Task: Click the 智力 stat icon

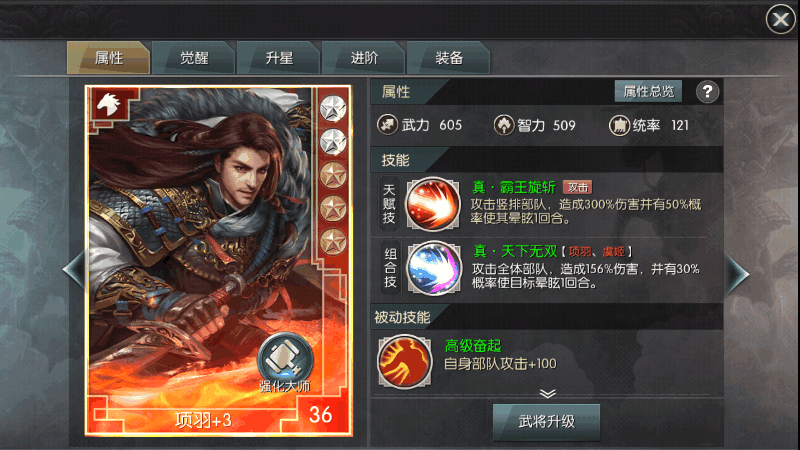Action: point(504,125)
